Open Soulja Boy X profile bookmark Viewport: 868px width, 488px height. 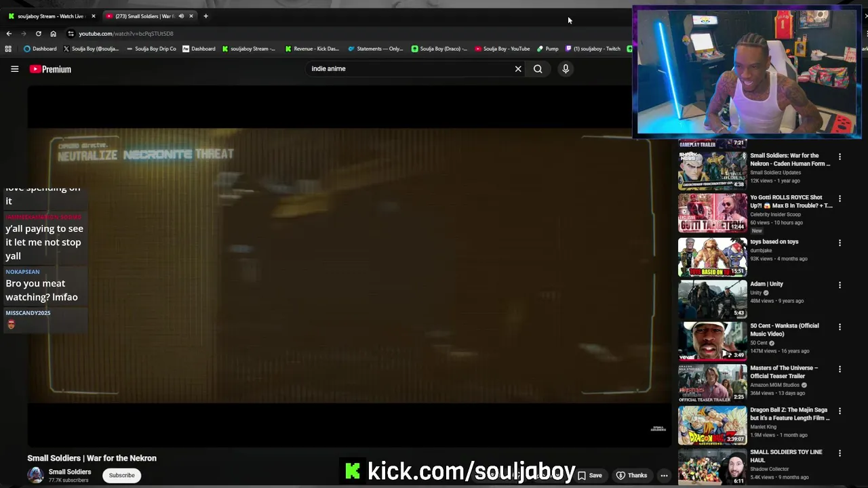pyautogui.click(x=91, y=49)
